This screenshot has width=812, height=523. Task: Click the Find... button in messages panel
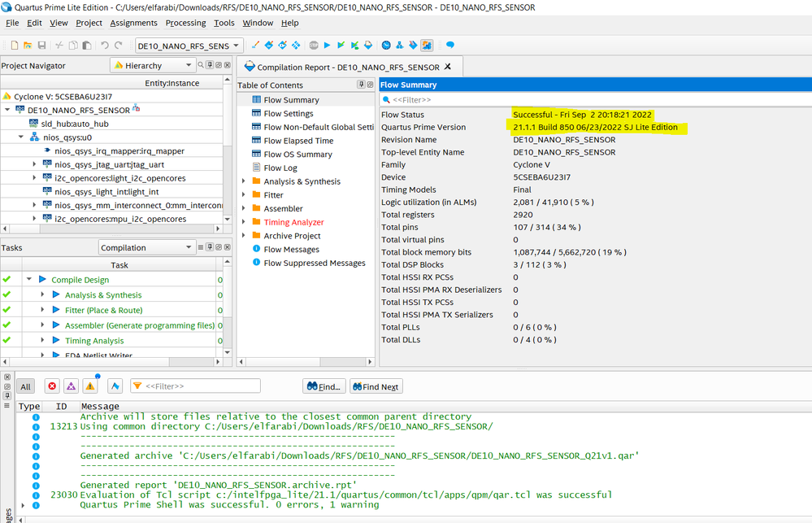tap(323, 386)
